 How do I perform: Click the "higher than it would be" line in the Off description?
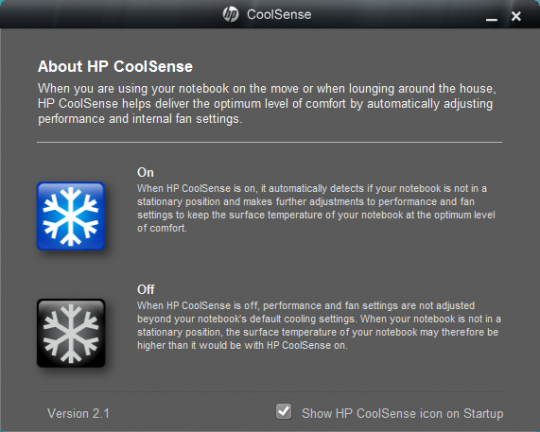point(242,345)
